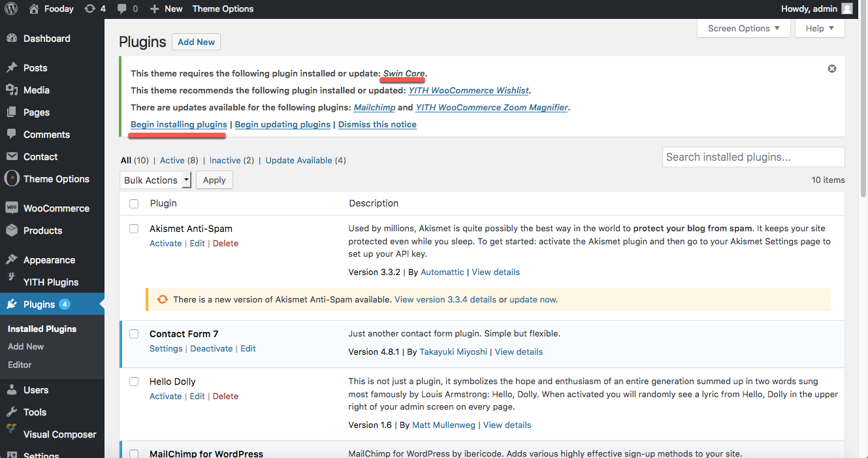Click the Apply bulk action button

click(214, 180)
